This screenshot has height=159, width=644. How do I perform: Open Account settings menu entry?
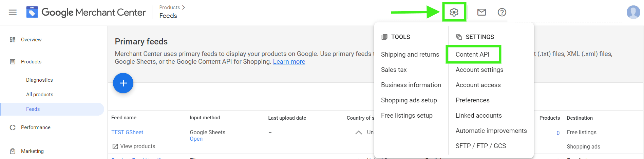coord(479,69)
